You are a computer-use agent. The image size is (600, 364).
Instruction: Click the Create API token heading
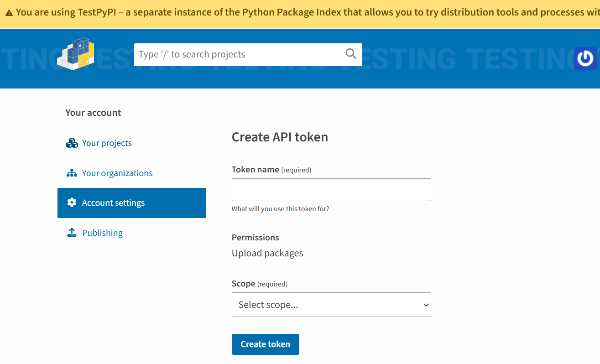coord(280,137)
